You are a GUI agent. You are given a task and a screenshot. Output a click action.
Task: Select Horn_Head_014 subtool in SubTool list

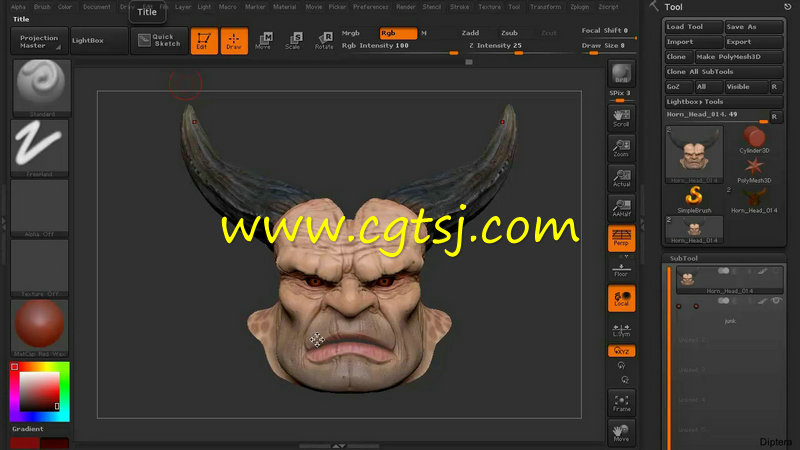(730, 280)
